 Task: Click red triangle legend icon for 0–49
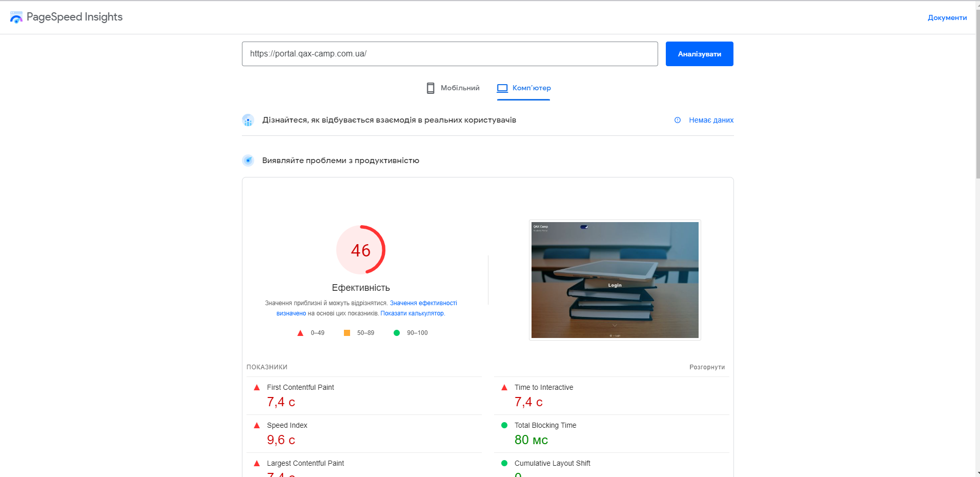(300, 333)
